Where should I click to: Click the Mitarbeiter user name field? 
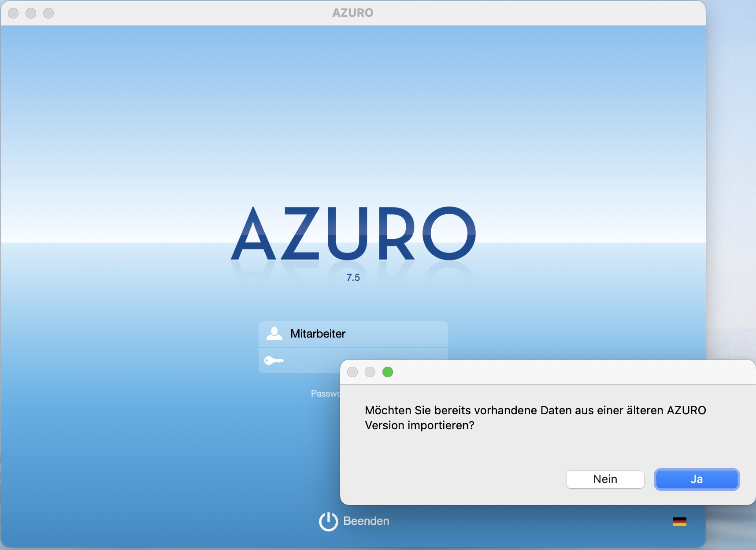353,334
